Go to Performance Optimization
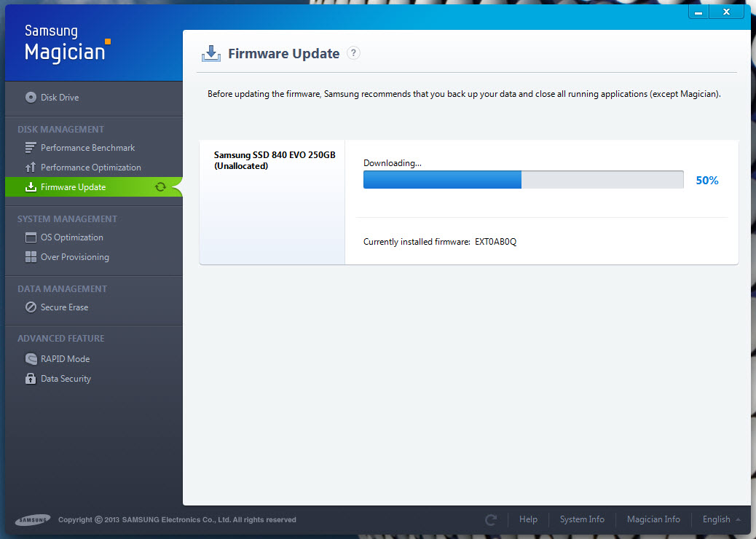This screenshot has width=756, height=539. click(x=90, y=168)
